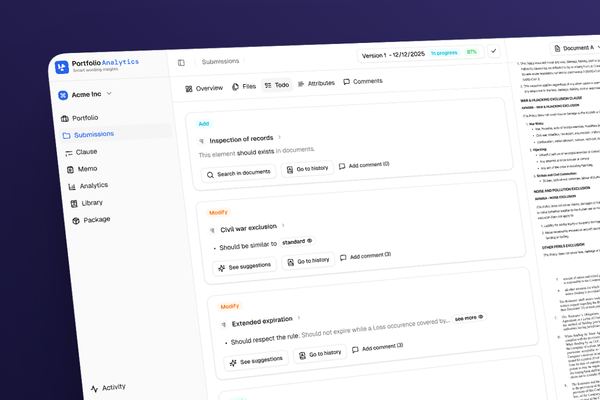Expand the Extended expiration chevron
The height and width of the screenshot is (400, 600).
[299, 317]
